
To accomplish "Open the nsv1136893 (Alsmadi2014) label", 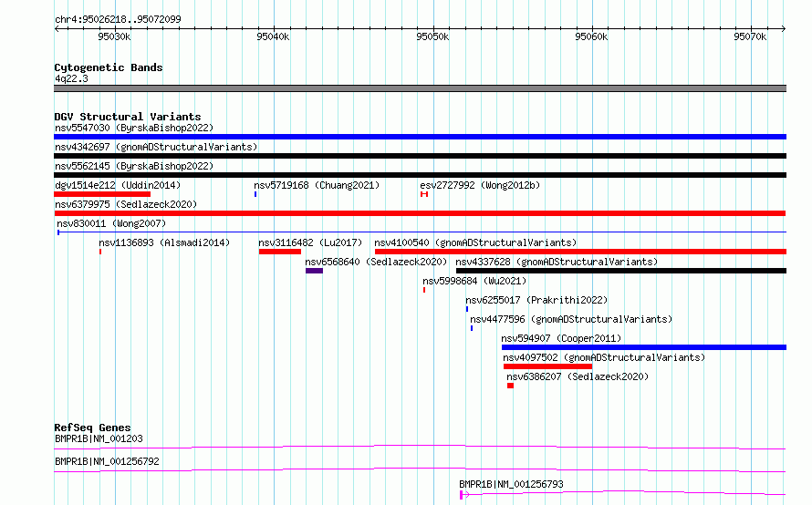I will point(164,242).
